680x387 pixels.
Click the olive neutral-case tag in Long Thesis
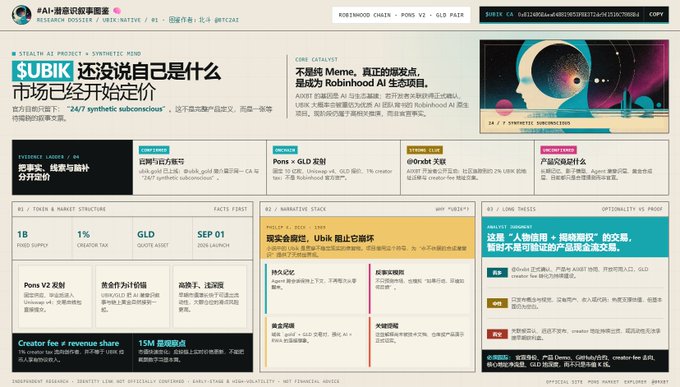point(497,303)
